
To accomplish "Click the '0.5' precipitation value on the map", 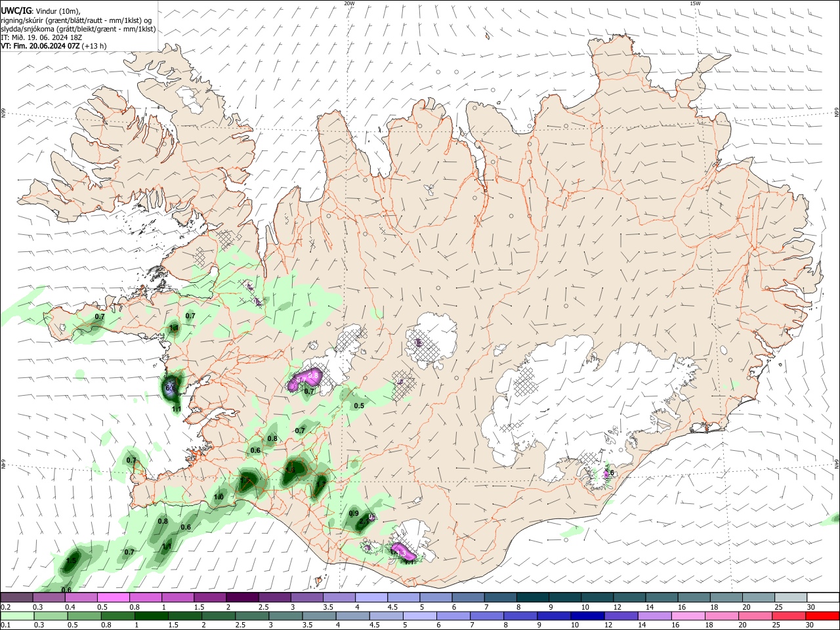I will pos(359,406).
